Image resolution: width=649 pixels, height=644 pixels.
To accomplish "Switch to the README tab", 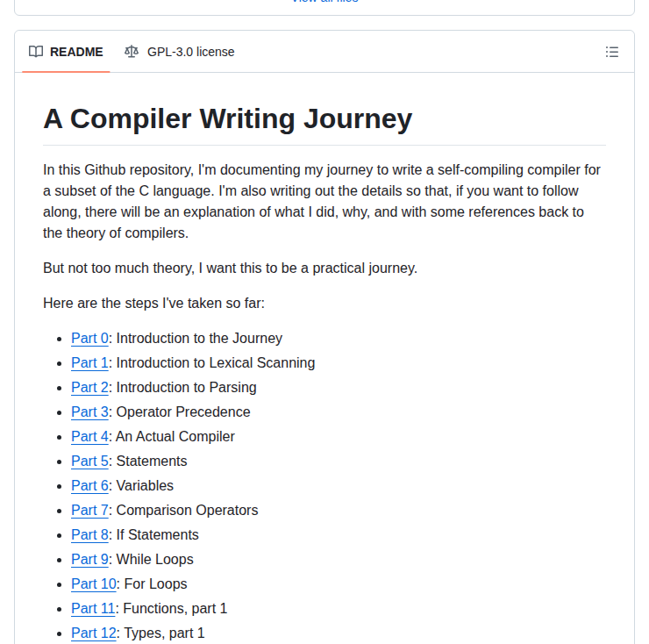I will [x=66, y=52].
